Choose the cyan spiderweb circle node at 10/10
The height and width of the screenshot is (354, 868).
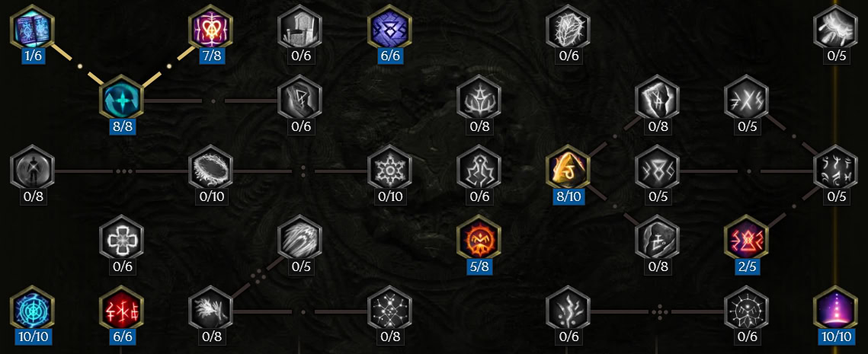pyautogui.click(x=32, y=308)
